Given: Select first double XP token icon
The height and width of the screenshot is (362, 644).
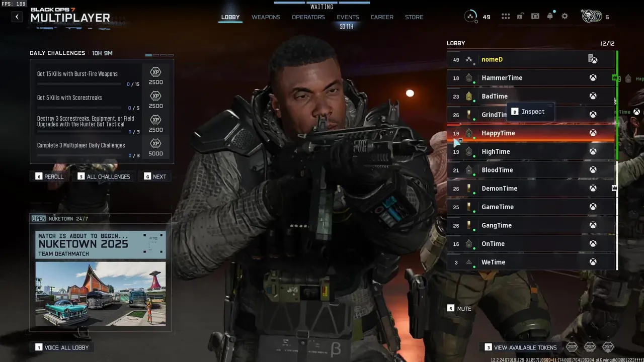Looking at the screenshot, I should click(x=572, y=347).
